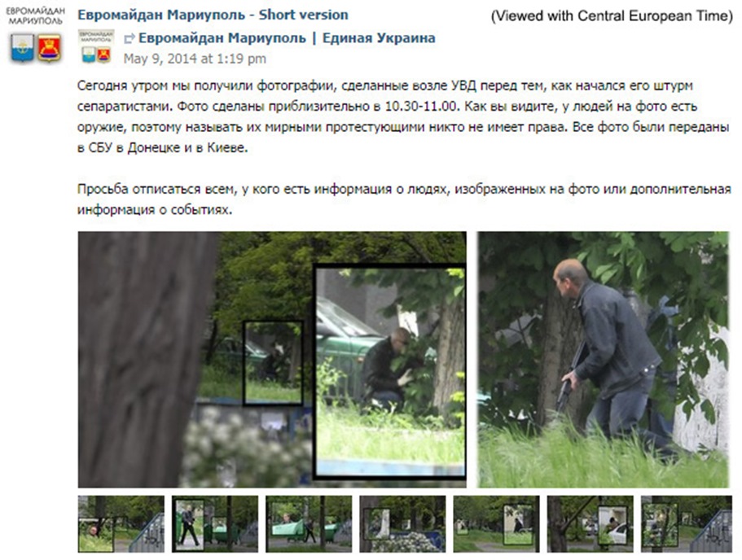Open sixth thumbnail with white car

[591, 524]
